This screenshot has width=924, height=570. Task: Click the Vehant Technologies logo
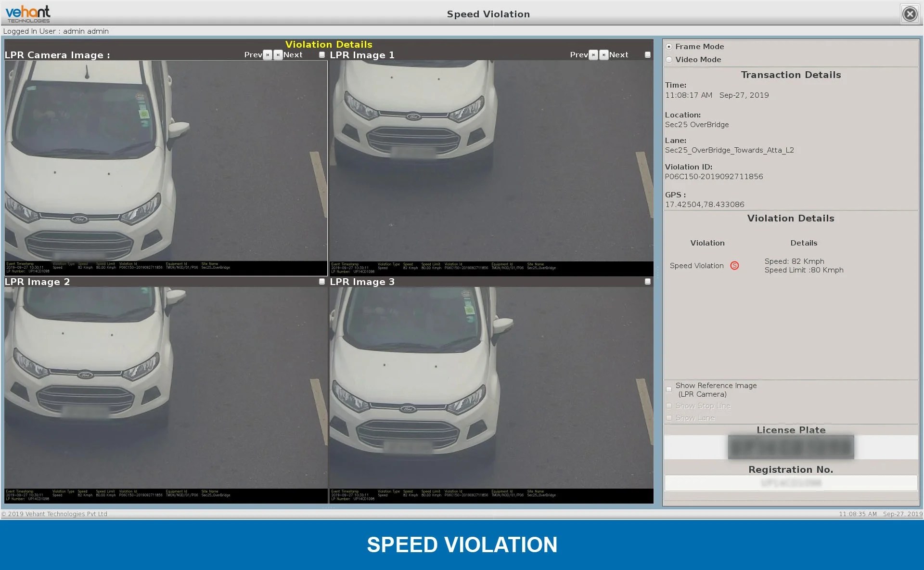(x=28, y=14)
